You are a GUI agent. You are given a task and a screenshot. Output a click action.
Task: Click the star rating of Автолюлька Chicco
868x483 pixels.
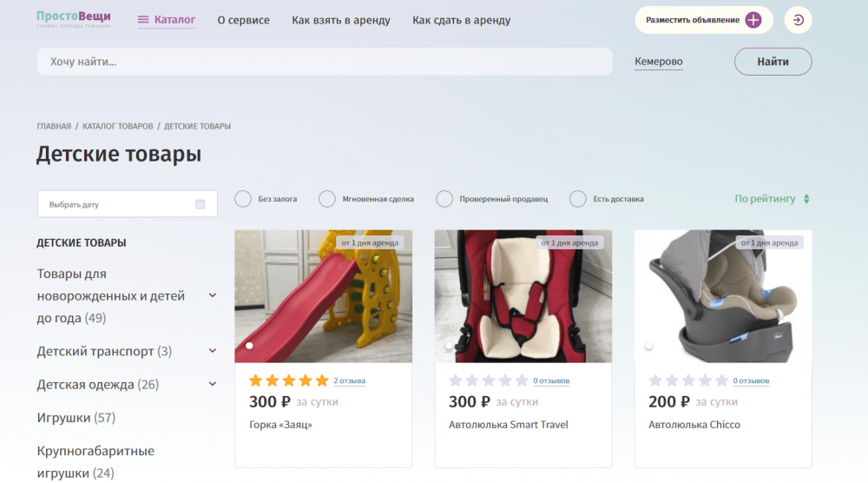(688, 380)
